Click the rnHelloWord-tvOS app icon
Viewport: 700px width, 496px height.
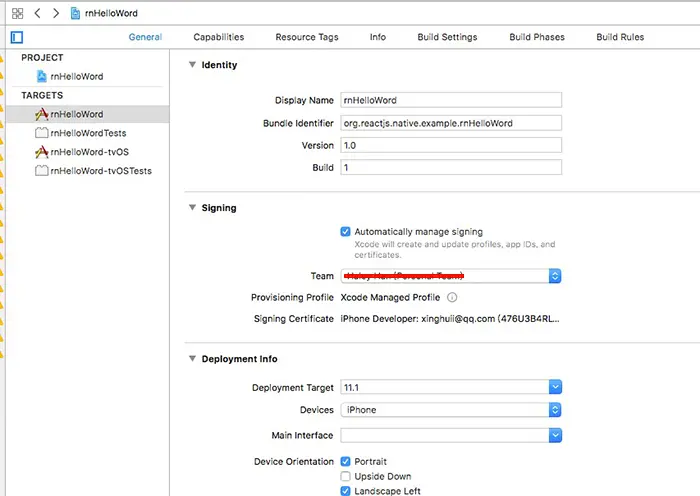42,152
